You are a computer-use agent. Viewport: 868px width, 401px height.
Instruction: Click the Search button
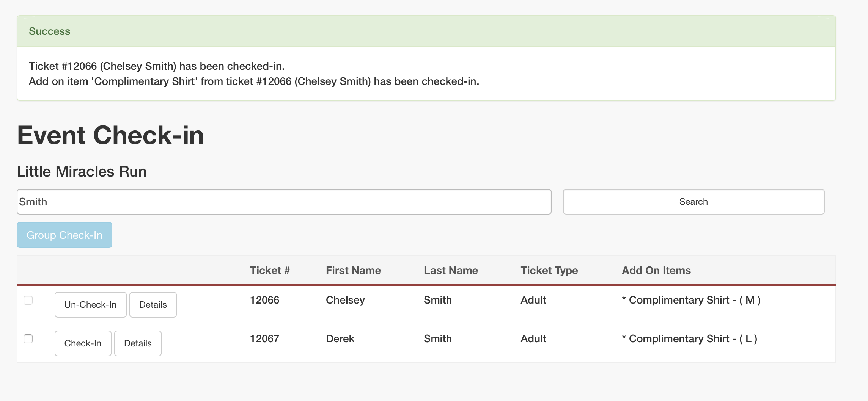[x=693, y=202]
